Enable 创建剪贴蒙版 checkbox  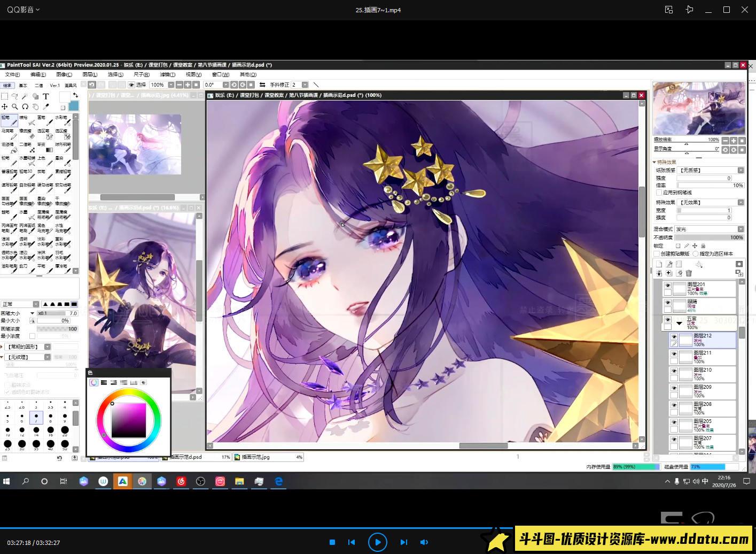click(657, 253)
